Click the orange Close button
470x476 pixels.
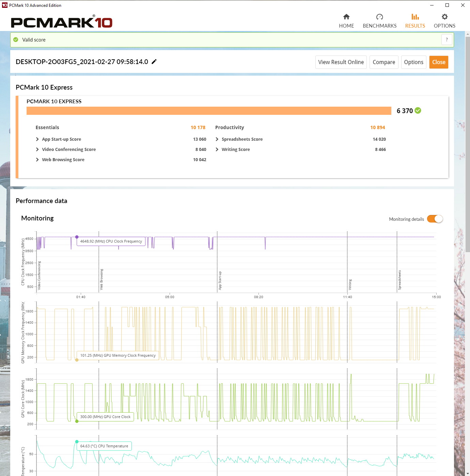[x=439, y=62]
